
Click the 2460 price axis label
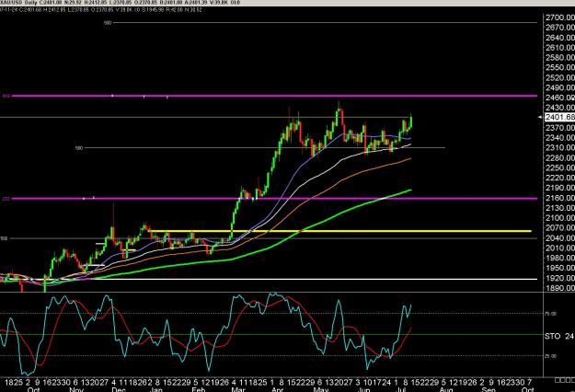(x=560, y=98)
